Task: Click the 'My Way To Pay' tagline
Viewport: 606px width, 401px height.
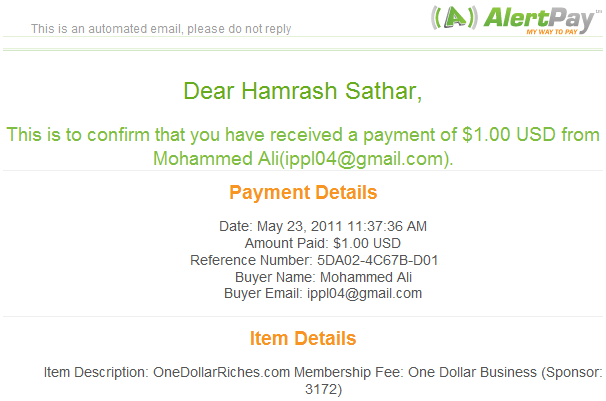Action: 552,32
